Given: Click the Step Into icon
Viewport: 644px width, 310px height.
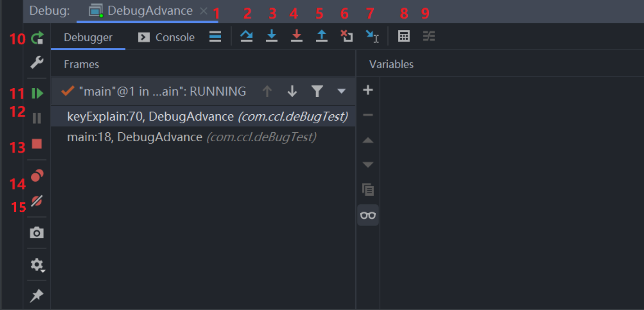Looking at the screenshot, I should point(271,36).
